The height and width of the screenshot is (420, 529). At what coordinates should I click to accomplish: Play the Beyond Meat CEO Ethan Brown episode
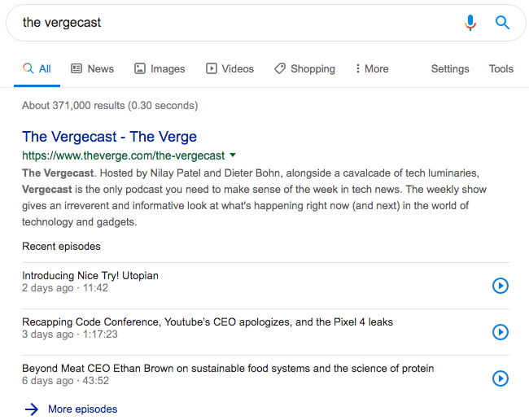coord(500,378)
